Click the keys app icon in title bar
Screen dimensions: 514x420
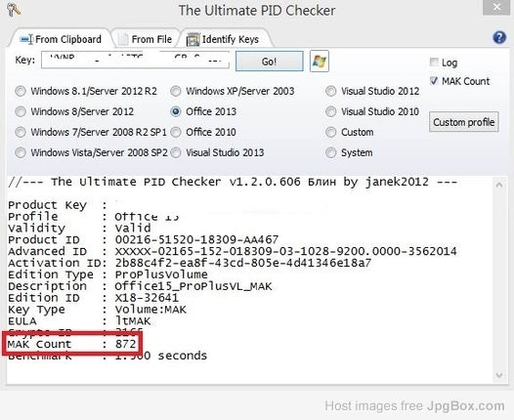pyautogui.click(x=14, y=10)
